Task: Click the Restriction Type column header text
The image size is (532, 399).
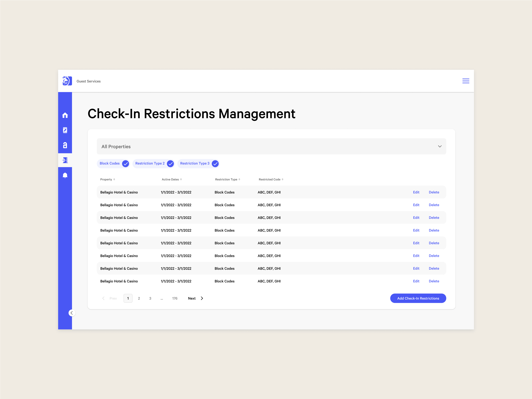Action: click(226, 179)
